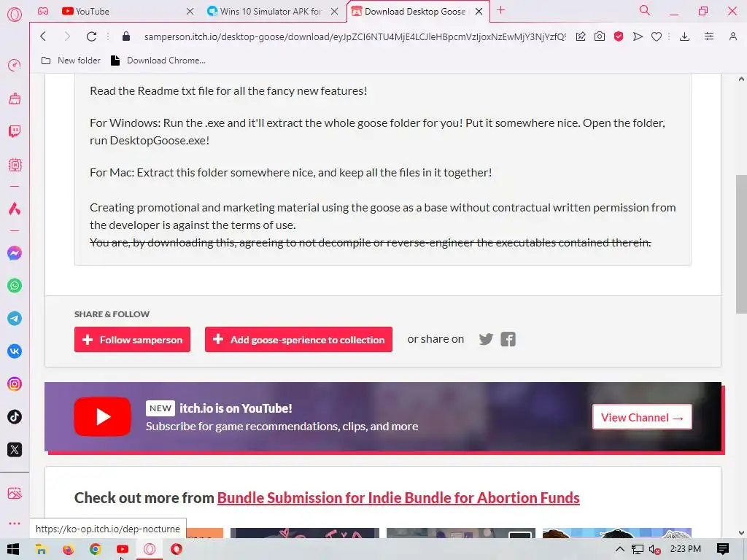Open the profile account icon
Screen dimensions: 747x560
(x=732, y=36)
